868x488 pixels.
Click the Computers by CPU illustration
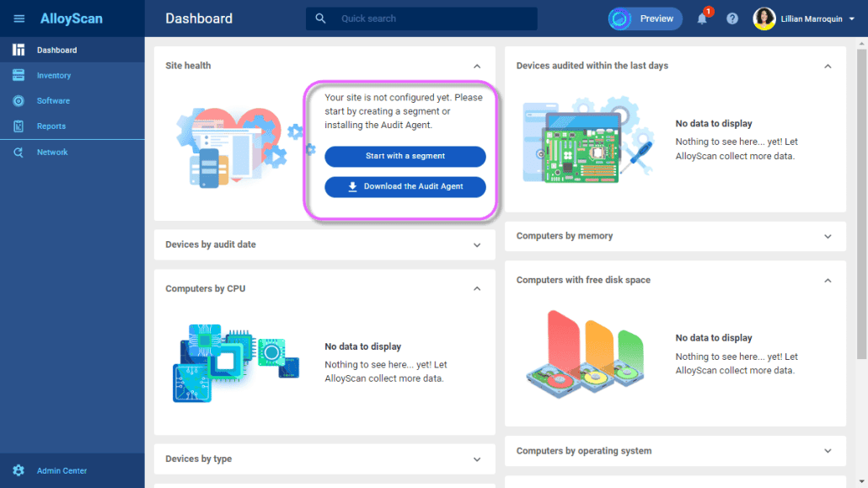pyautogui.click(x=236, y=362)
